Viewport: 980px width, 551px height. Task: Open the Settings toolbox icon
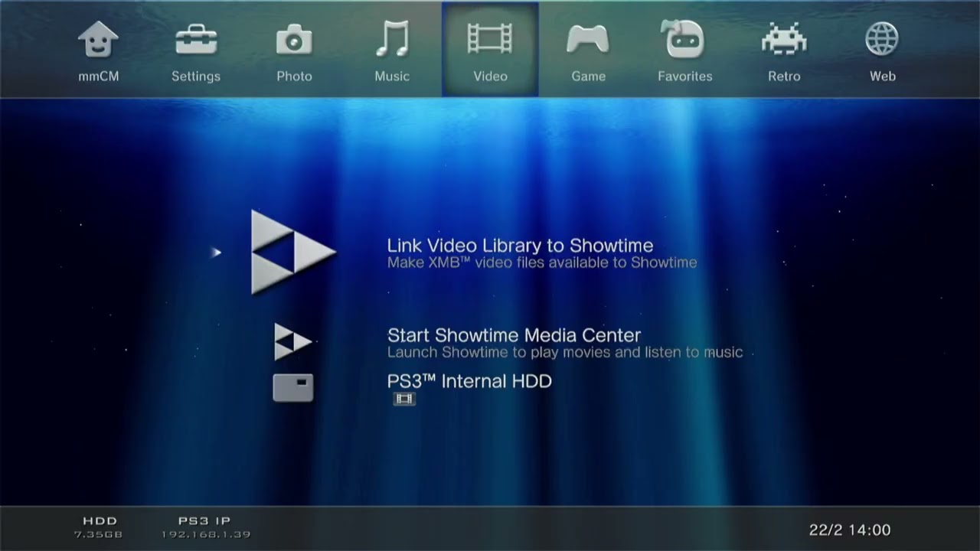[196, 40]
